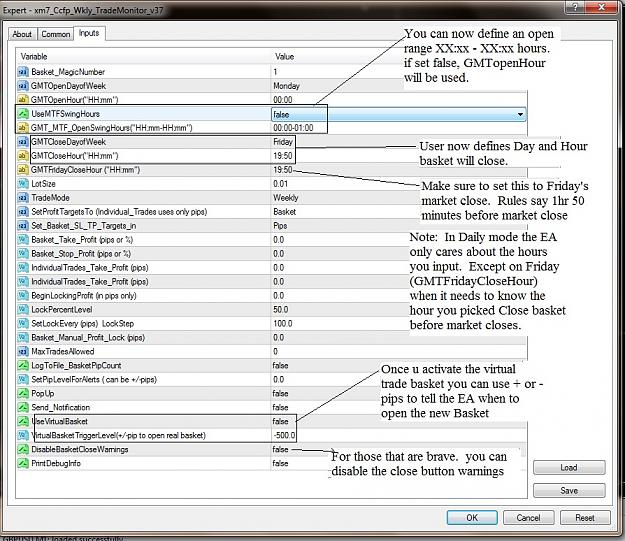625x541 pixels.
Task: Click the Load button
Action: pos(569,467)
